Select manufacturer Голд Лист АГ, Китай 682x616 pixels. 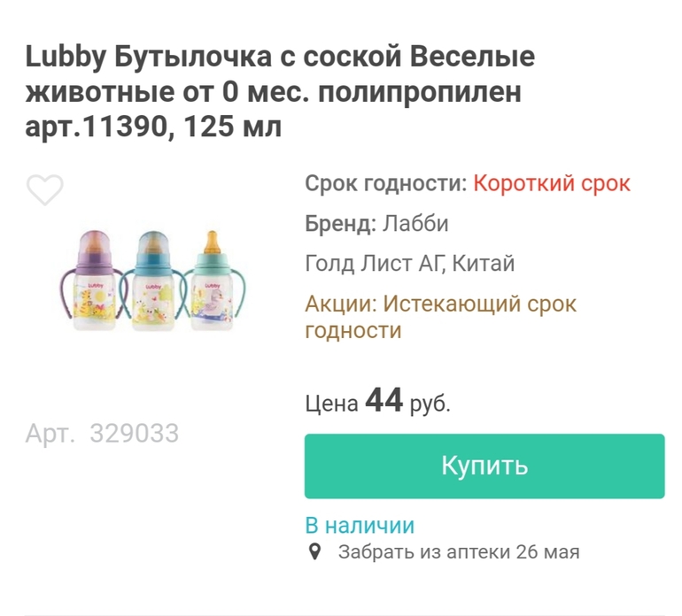coord(409,264)
